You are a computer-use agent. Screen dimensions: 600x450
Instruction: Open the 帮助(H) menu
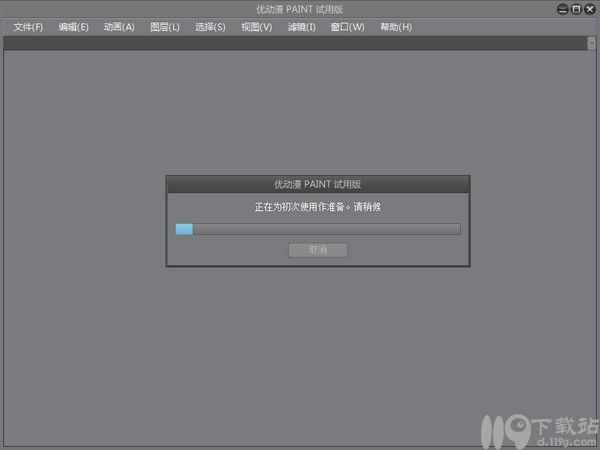(x=396, y=27)
